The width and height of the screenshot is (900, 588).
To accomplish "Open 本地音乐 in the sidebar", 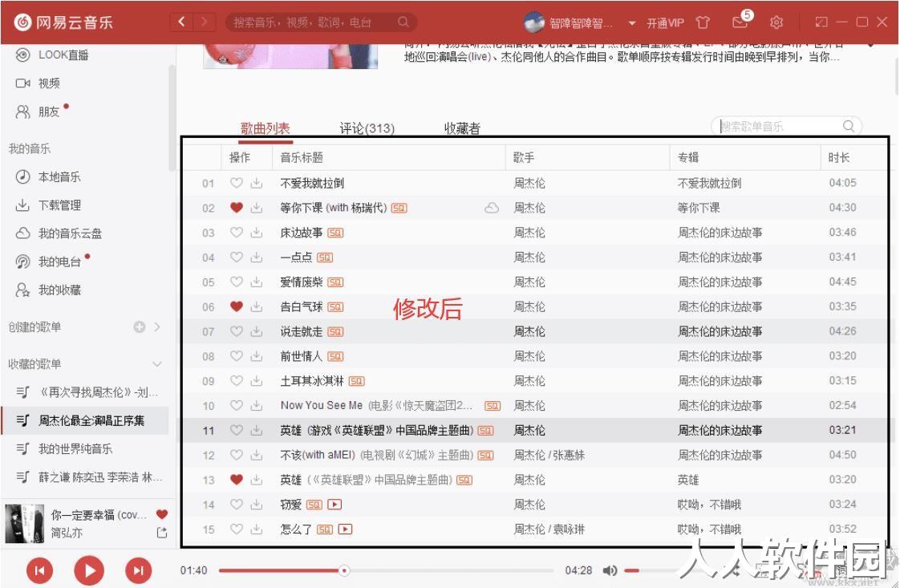I will [x=59, y=176].
